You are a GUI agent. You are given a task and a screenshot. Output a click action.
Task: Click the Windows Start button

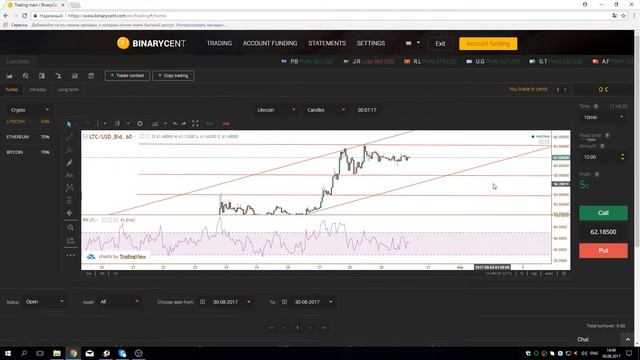click(8, 353)
